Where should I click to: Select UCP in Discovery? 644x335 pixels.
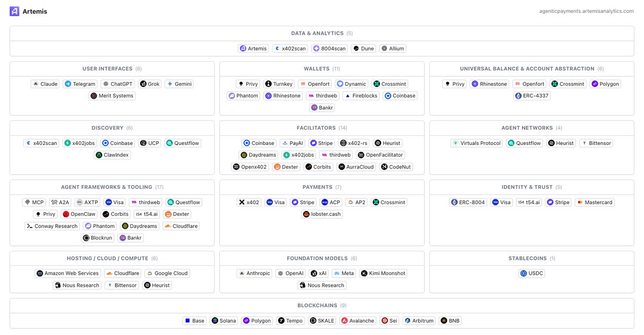(150, 143)
